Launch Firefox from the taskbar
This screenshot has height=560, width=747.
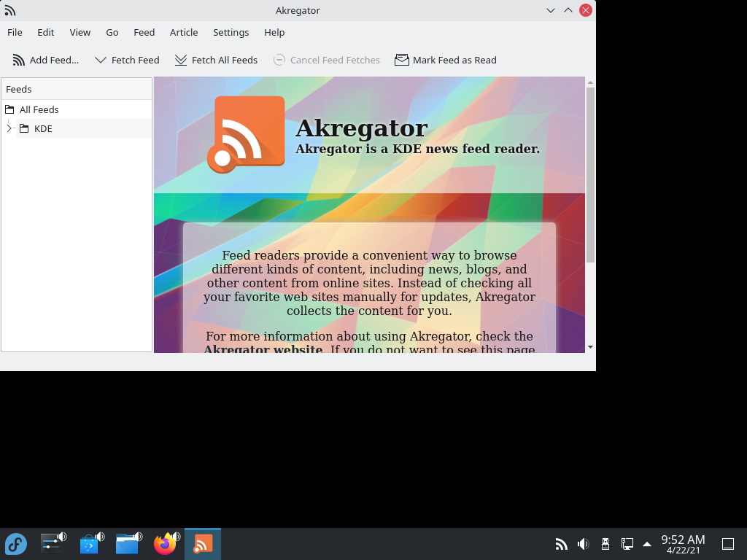(x=166, y=544)
